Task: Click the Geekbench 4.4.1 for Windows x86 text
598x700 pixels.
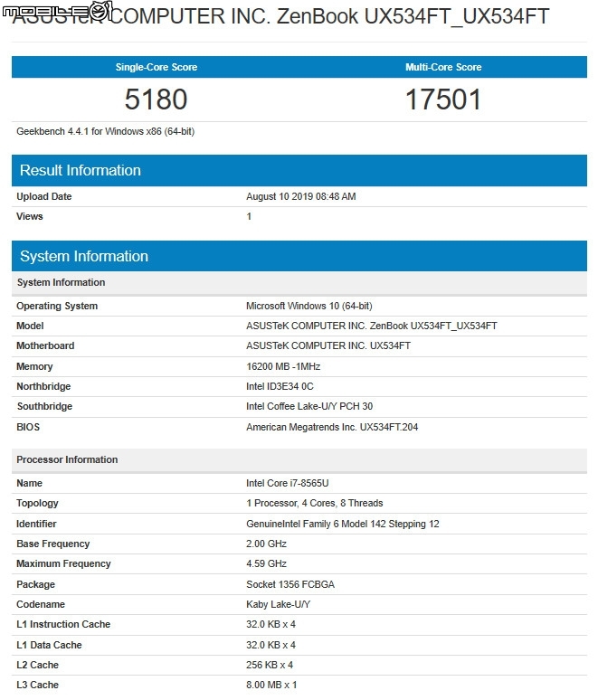Action: click(106, 131)
